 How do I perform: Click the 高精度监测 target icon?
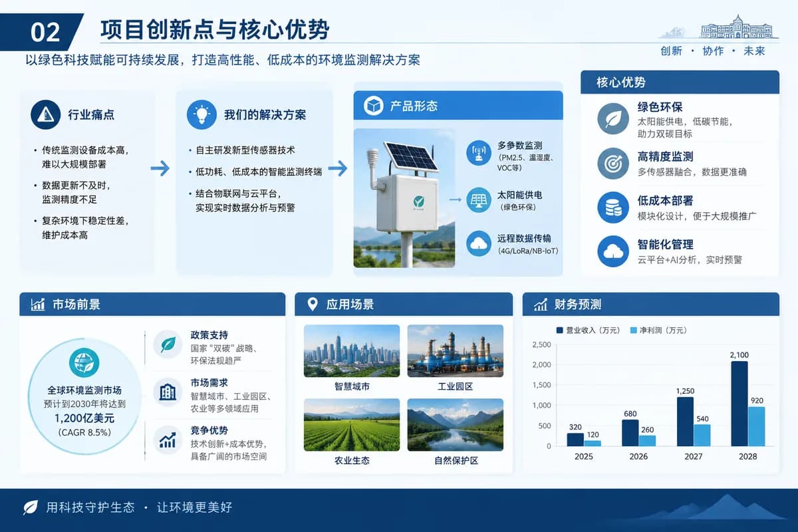click(x=612, y=164)
